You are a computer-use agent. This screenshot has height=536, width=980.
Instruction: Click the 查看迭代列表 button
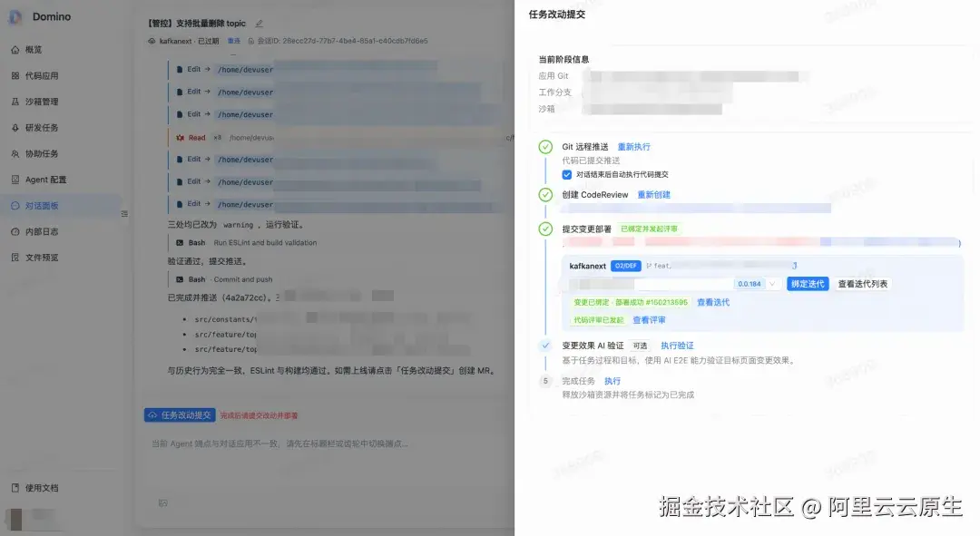[863, 284]
